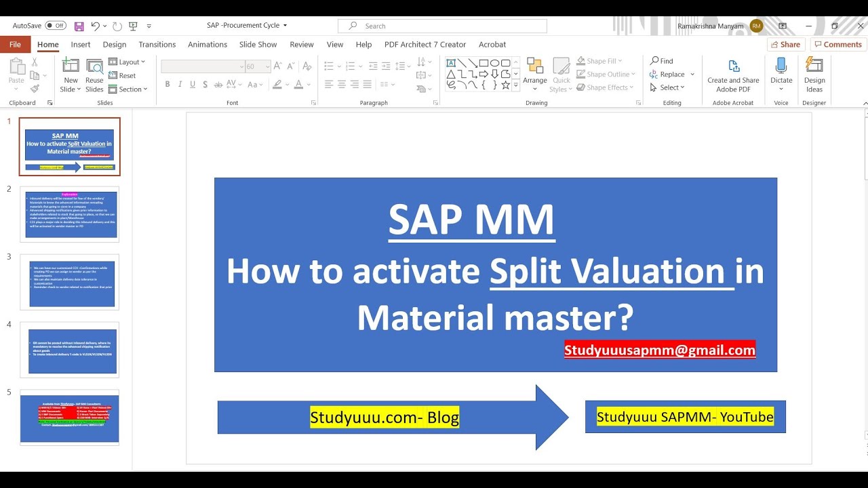Open the Select dropdown in Editing

click(x=667, y=87)
